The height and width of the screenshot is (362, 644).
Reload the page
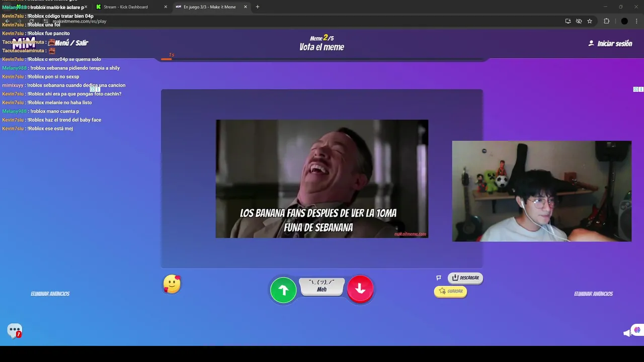coord(31,21)
